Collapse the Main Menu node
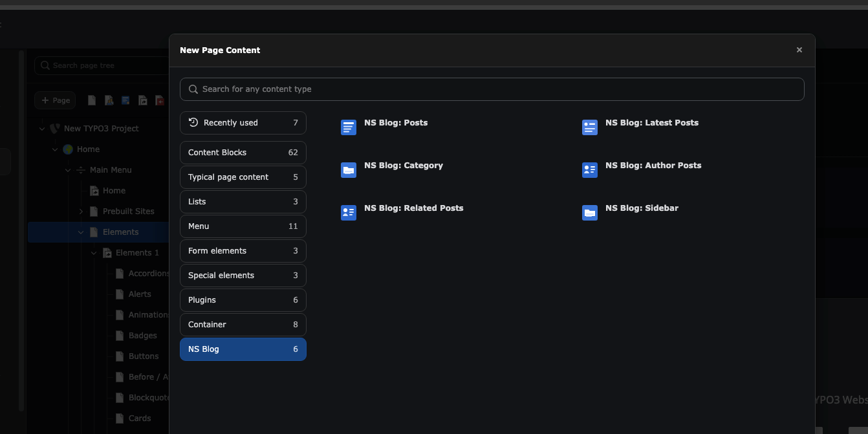The width and height of the screenshot is (868, 434). click(x=67, y=169)
